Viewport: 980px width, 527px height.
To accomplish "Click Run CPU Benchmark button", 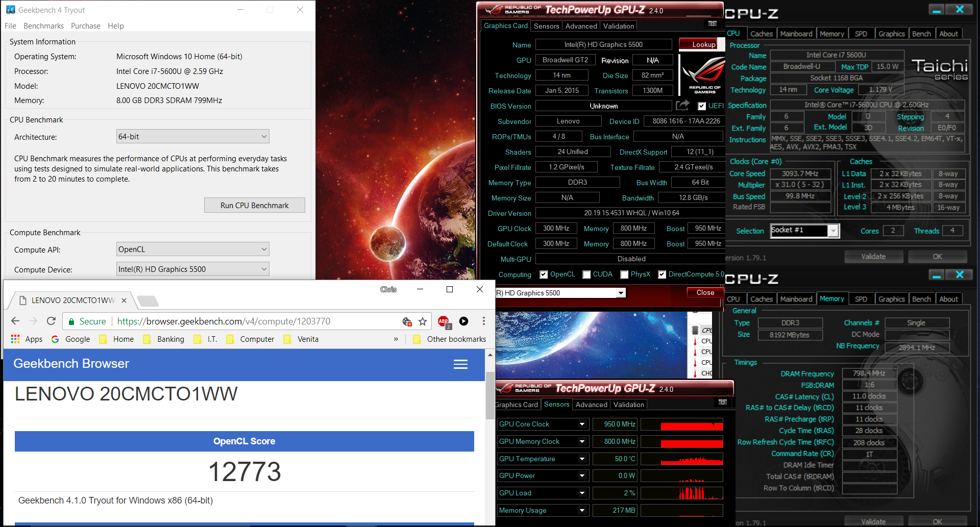I will click(255, 205).
